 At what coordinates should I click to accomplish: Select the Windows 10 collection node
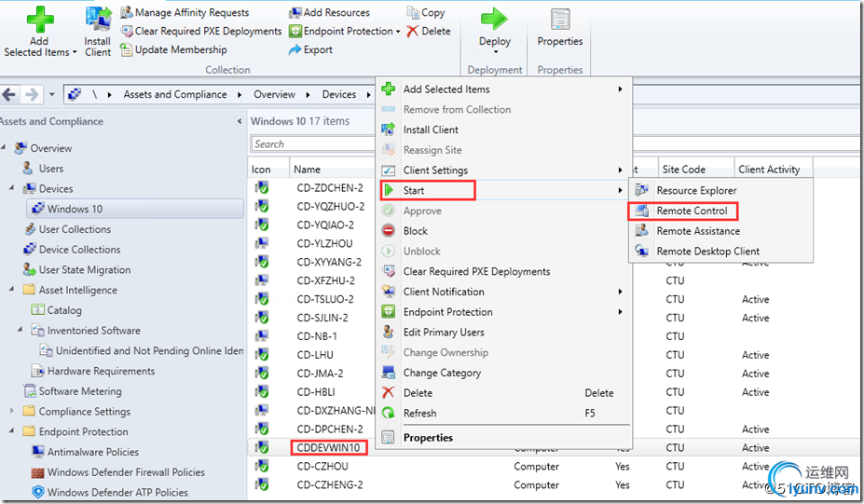click(x=134, y=209)
